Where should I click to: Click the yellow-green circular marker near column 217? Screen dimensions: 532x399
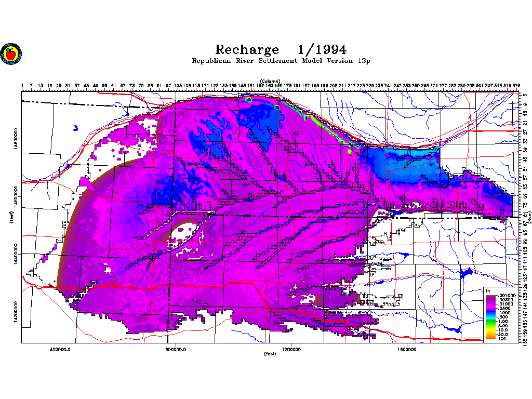coord(350,152)
